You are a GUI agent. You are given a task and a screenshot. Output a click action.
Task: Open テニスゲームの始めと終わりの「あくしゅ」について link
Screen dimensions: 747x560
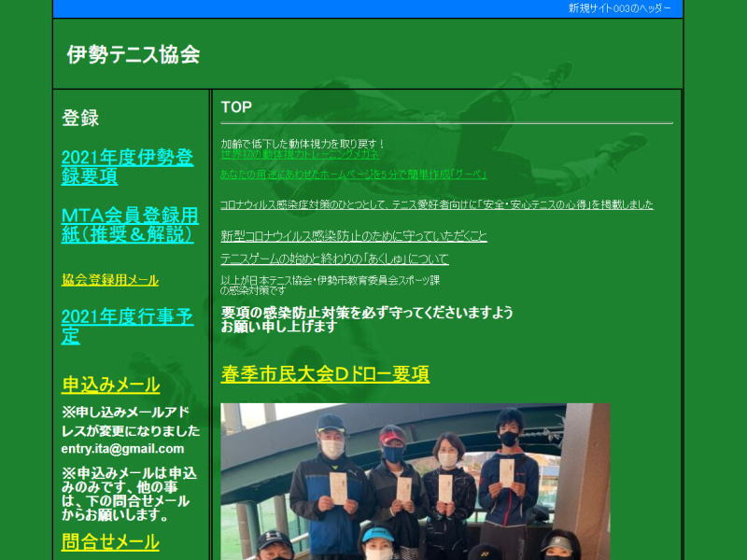click(334, 259)
